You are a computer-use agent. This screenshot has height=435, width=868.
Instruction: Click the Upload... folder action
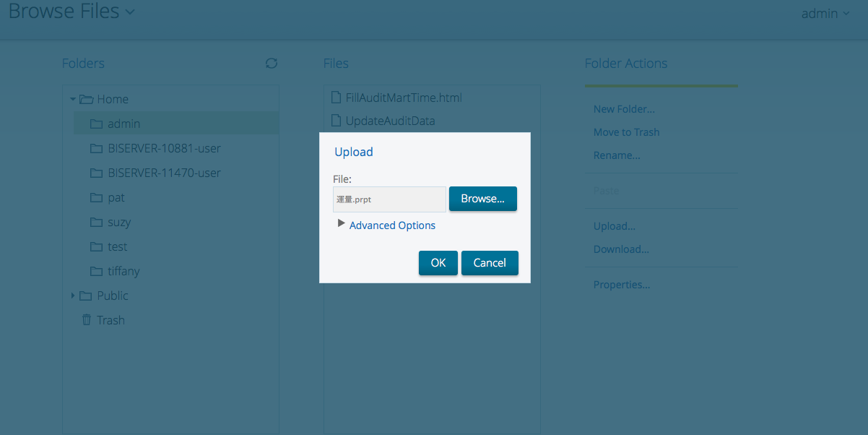615,226
